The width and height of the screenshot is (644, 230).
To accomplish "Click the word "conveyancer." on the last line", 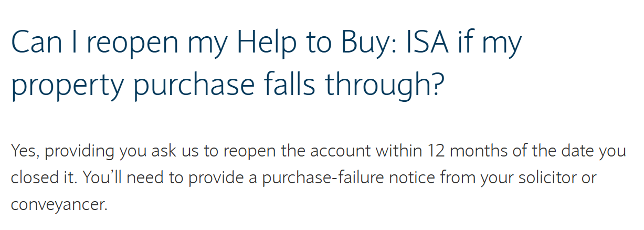I will pyautogui.click(x=59, y=204).
